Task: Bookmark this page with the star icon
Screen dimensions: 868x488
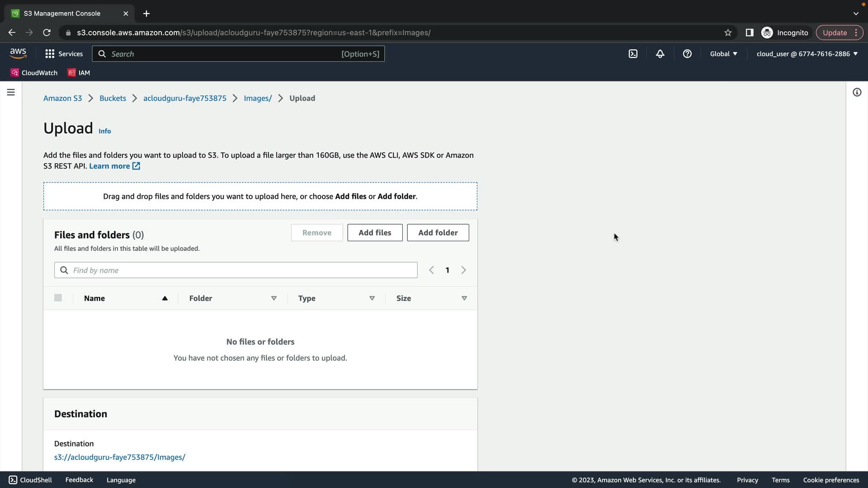Action: 728,33
